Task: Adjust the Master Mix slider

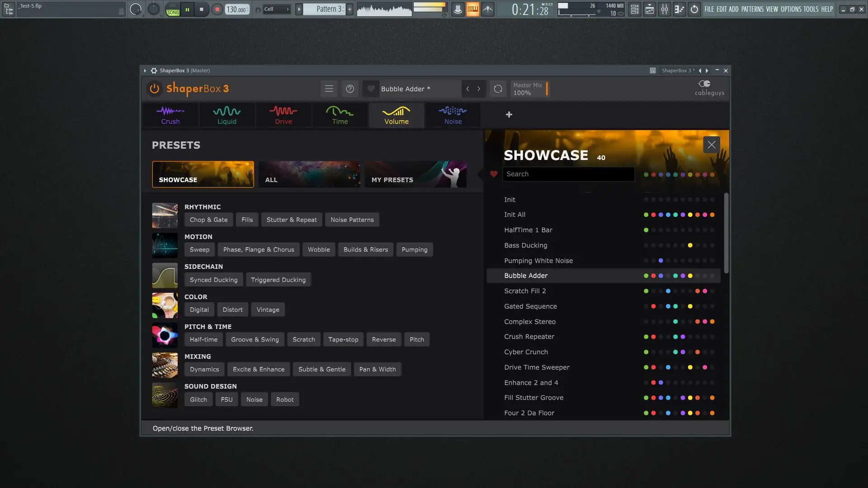Action: [547, 89]
